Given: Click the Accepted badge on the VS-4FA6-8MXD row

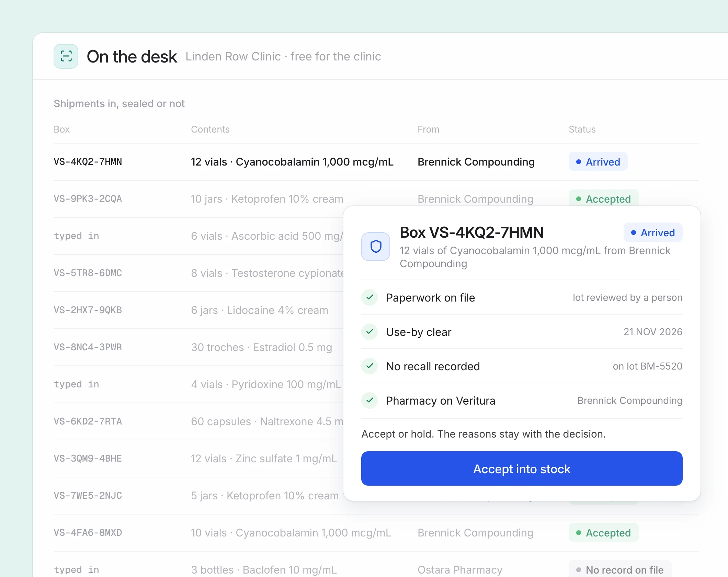Looking at the screenshot, I should pos(603,533).
